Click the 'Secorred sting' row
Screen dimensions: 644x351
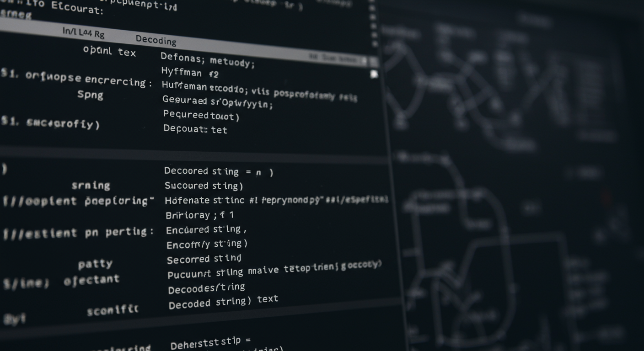[x=204, y=259]
